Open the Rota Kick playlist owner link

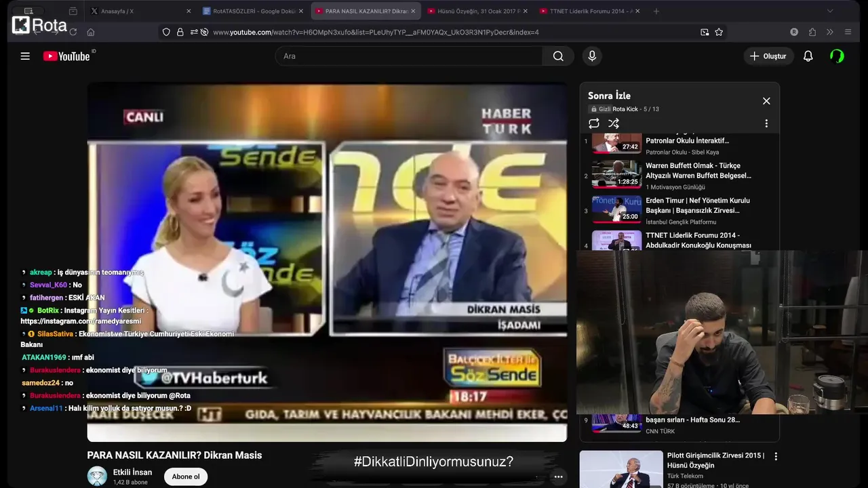[625, 109]
